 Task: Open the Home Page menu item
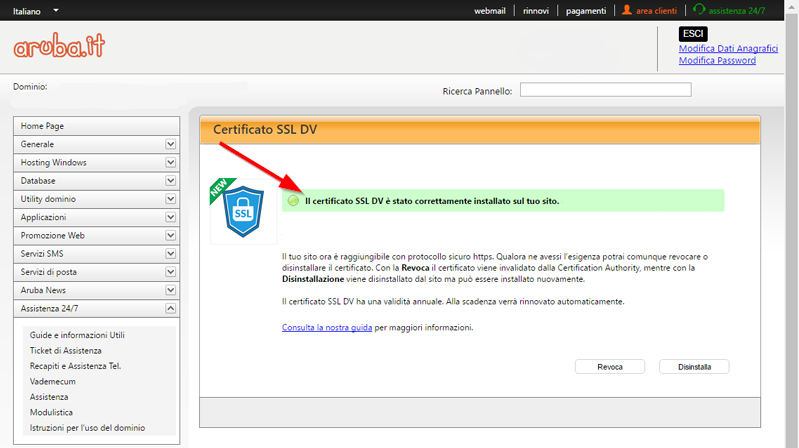click(x=96, y=126)
